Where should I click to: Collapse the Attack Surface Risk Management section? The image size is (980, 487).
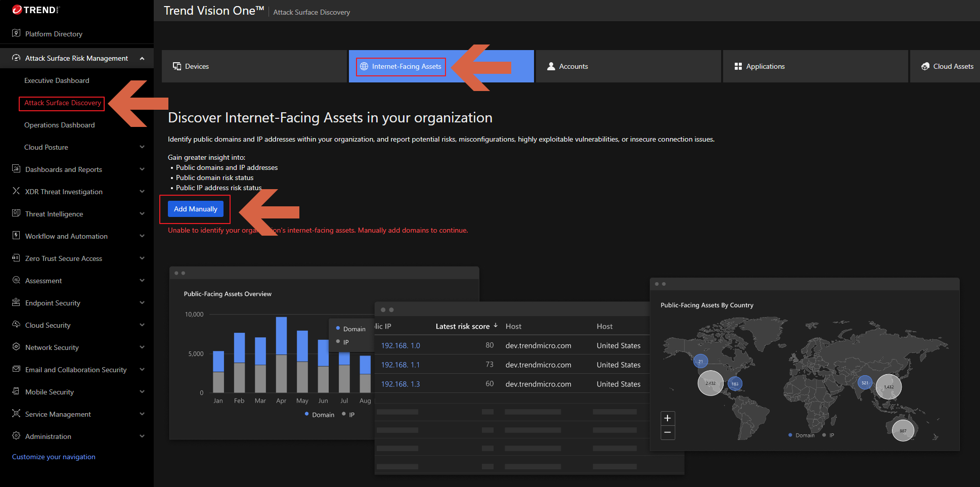tap(142, 59)
